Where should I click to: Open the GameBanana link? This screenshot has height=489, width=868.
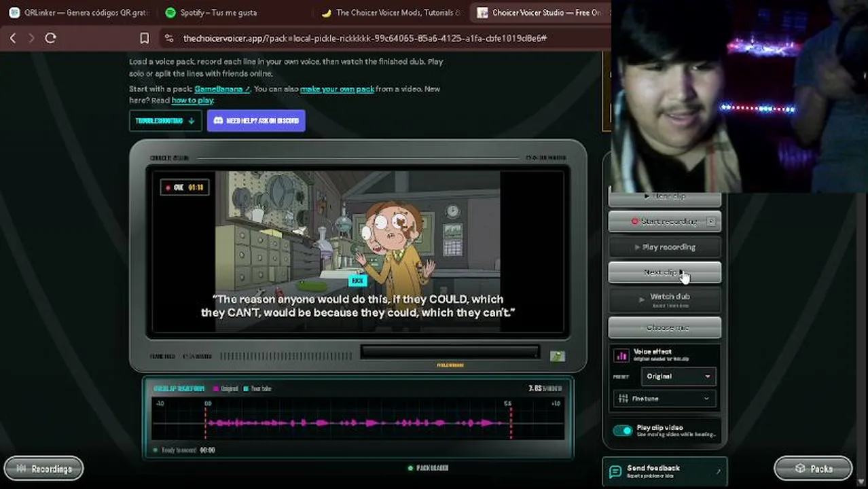[222, 89]
